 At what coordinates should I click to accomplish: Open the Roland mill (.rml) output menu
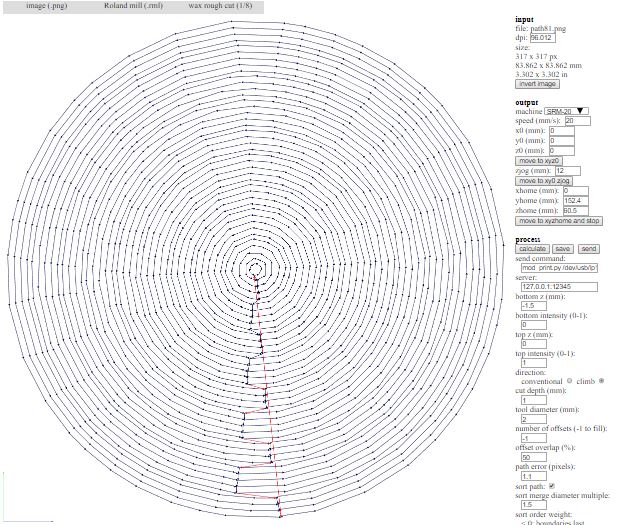[133, 6]
